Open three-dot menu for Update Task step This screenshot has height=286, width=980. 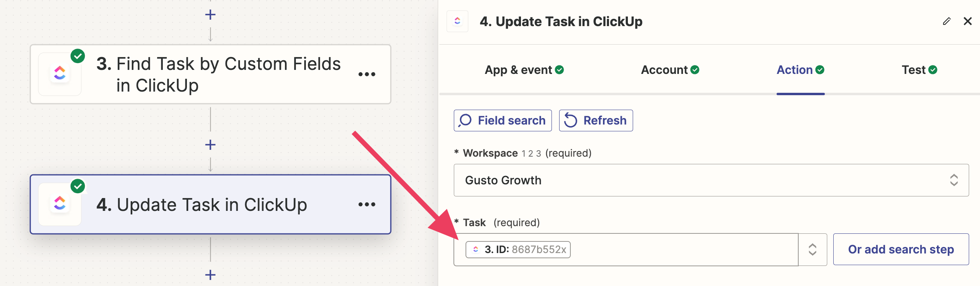point(367,204)
